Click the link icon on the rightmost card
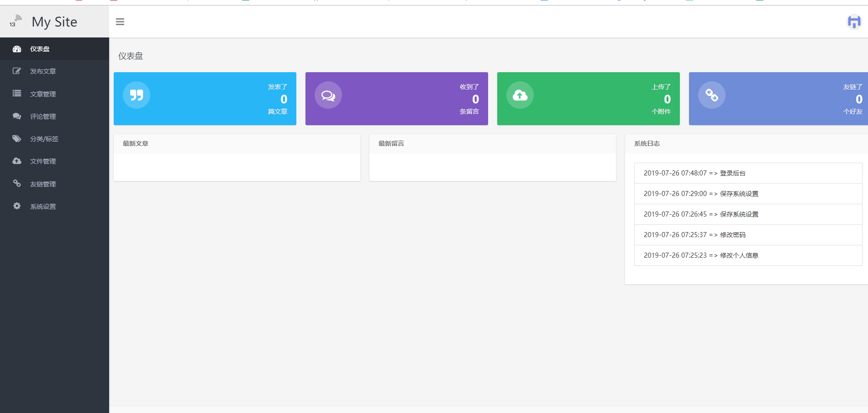This screenshot has width=868, height=413. coord(711,95)
